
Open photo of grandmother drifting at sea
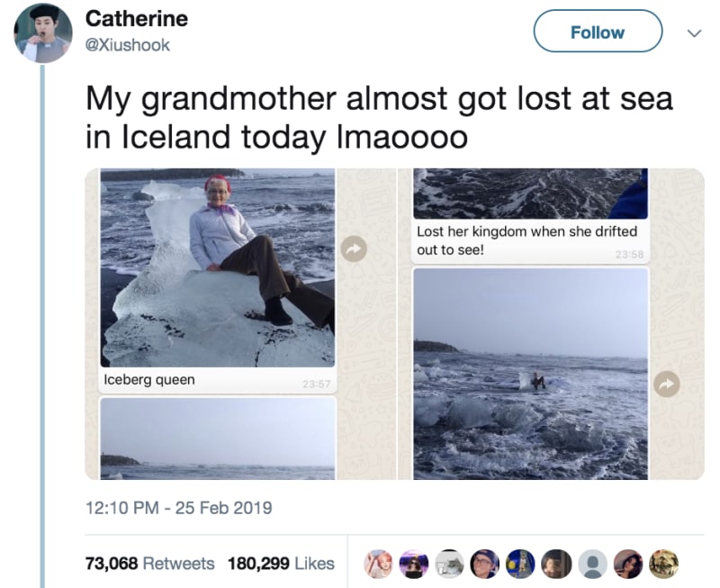pyautogui.click(x=530, y=374)
